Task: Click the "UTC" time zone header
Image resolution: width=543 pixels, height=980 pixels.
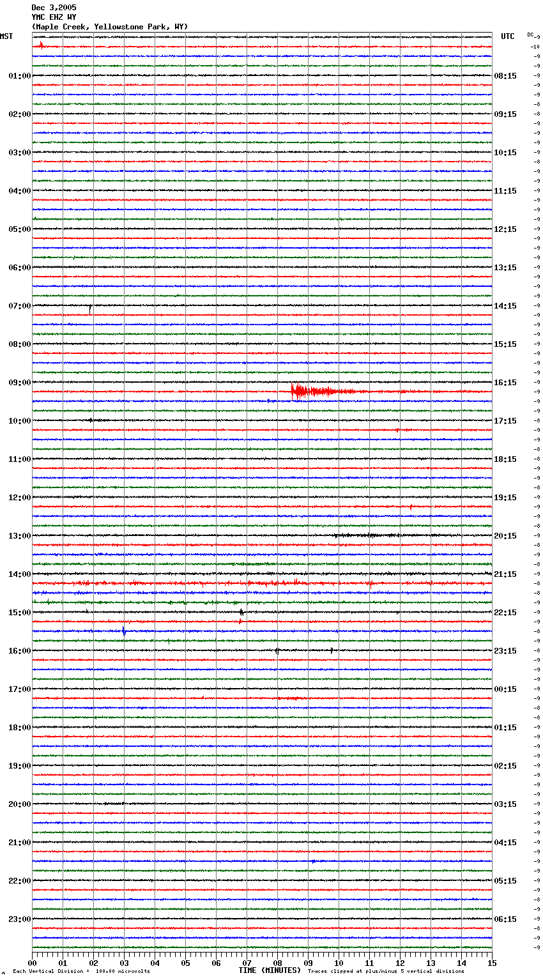Action: pos(508,36)
